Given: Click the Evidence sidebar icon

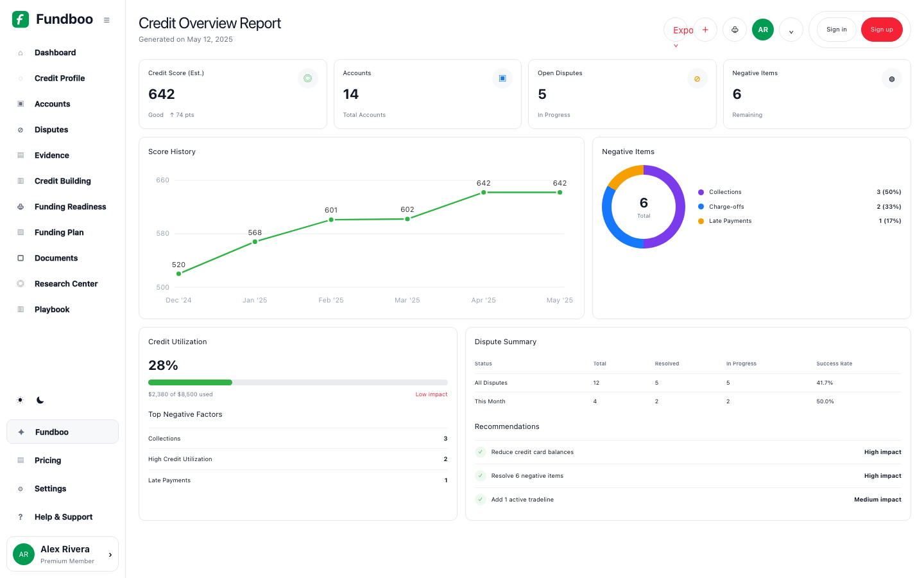Looking at the screenshot, I should [21, 155].
